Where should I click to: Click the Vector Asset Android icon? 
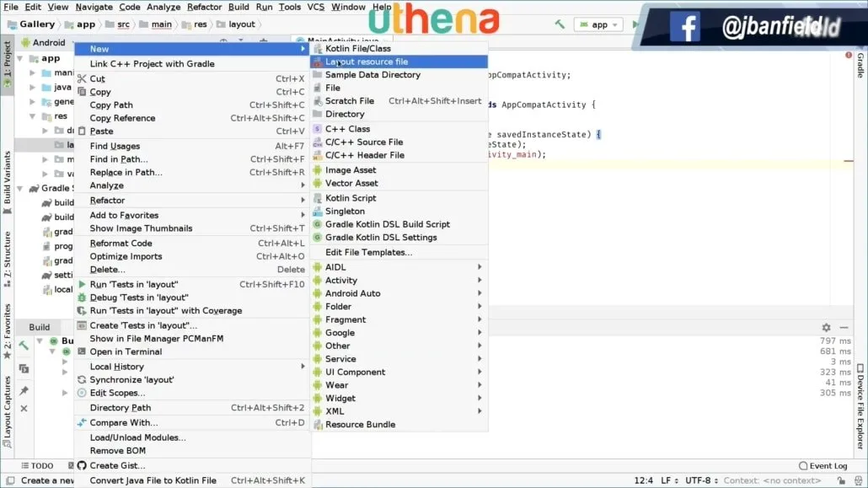(317, 184)
